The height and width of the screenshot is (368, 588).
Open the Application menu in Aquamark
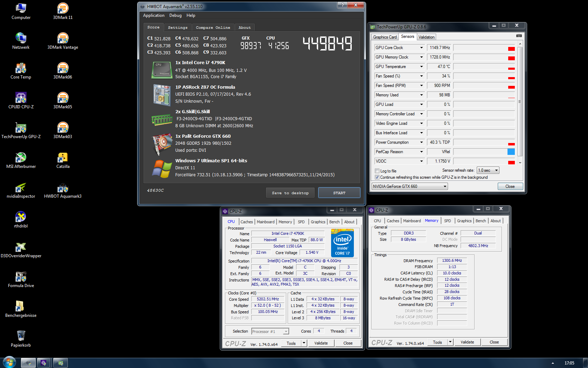154,15
